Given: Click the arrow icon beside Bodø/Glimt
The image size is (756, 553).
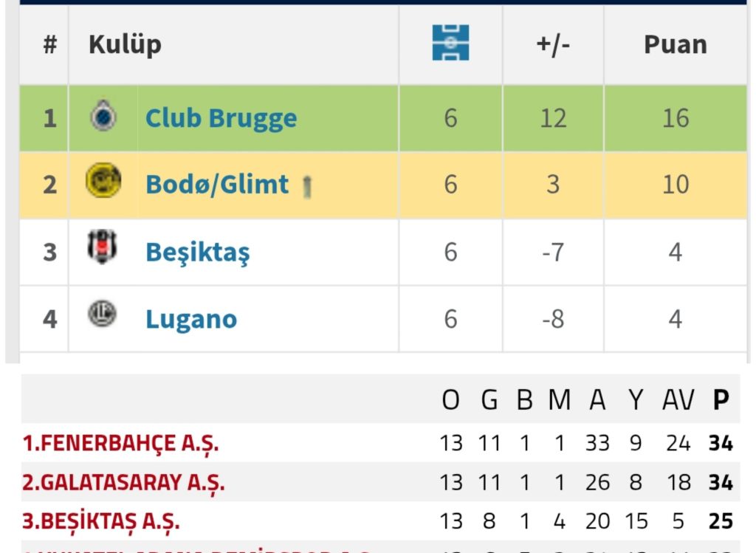Looking at the screenshot, I should click(x=307, y=187).
